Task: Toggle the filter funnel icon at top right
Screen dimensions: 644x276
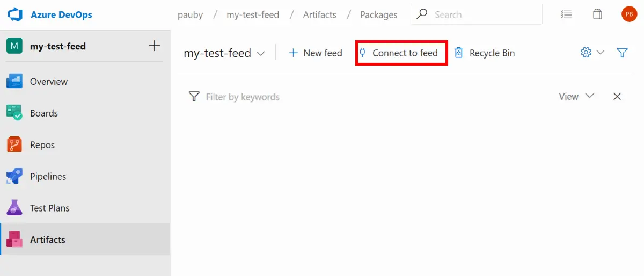Action: [x=622, y=53]
